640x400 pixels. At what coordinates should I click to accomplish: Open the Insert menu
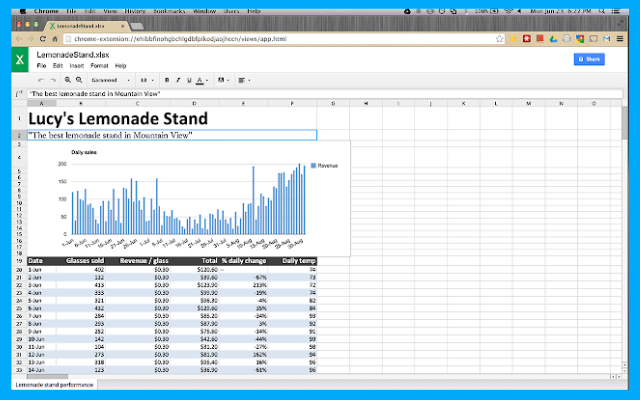[76, 65]
